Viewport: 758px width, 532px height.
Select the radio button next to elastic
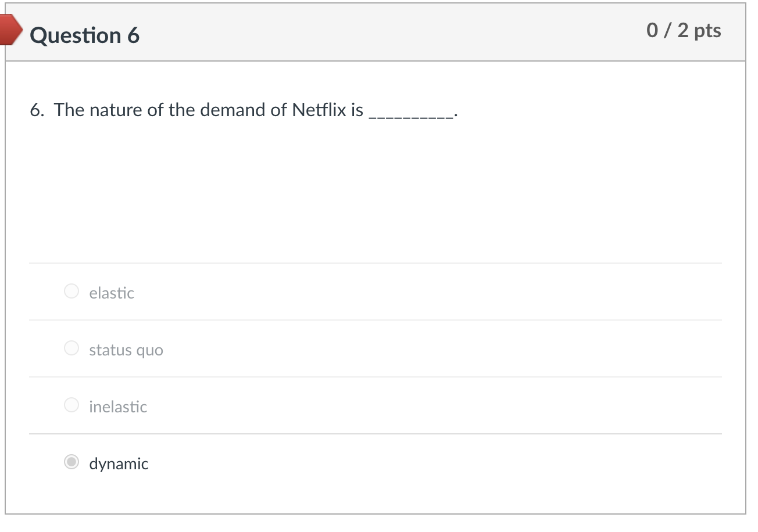(71, 291)
